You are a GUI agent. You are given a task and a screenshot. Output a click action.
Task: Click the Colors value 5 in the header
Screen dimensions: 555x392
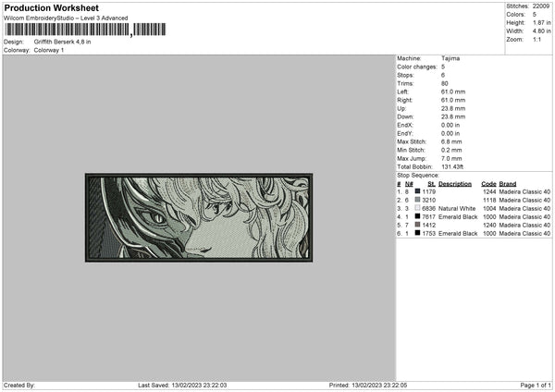535,15
